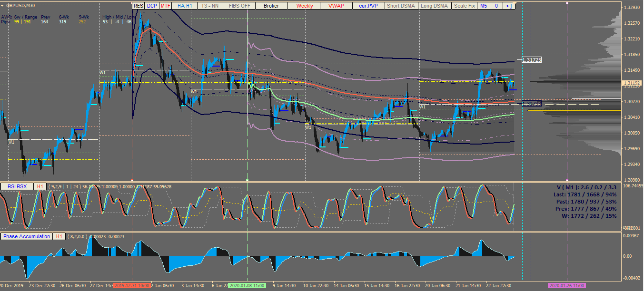Viewport: 644px width, 291px height.
Task: Click the 'W: 1772 / 262 / 15%' text
Action: [x=590, y=216]
